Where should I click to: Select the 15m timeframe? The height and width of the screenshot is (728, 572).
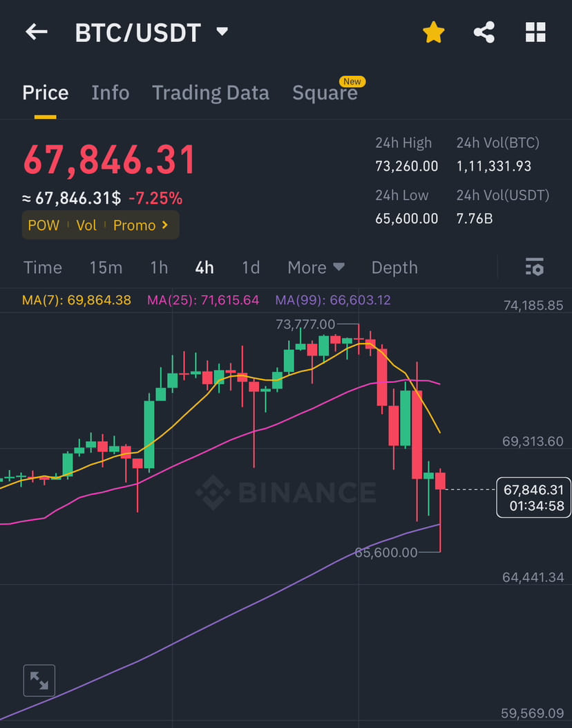coord(106,267)
